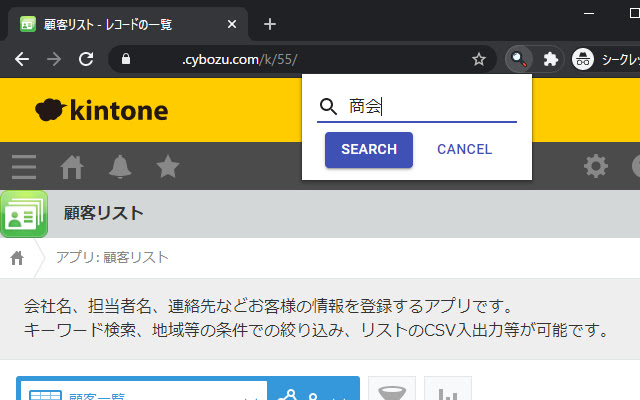Bookmark this page with the star icon

point(478,60)
